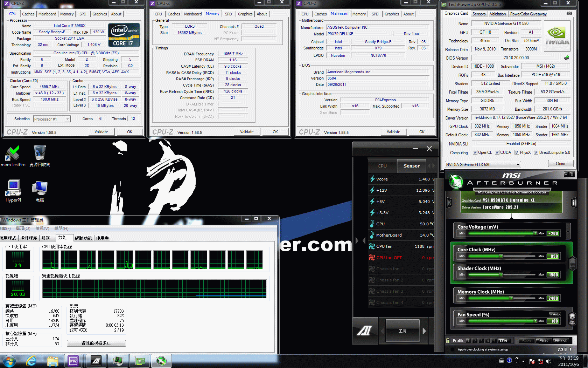Toggle OpenCL checkbox in GPU-Z

click(x=475, y=152)
